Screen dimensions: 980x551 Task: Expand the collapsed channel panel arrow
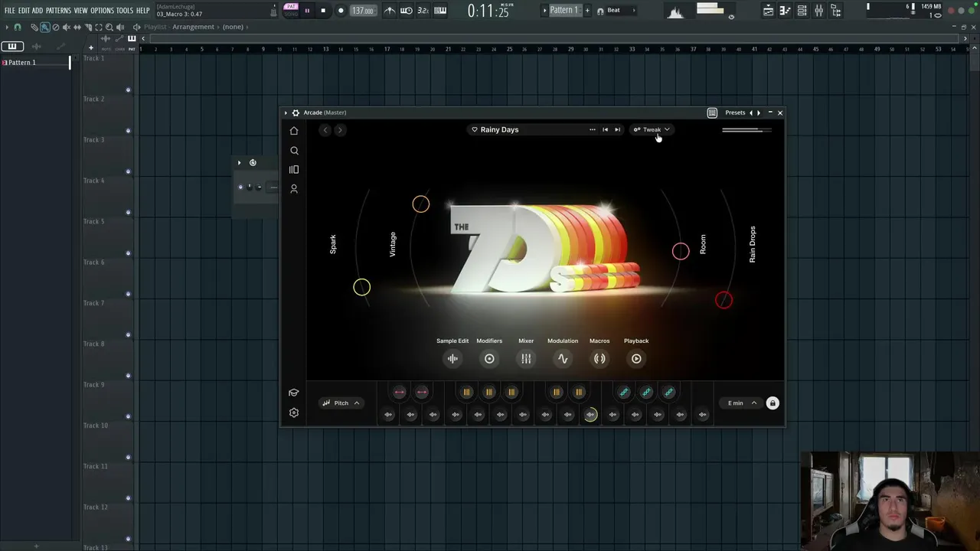(239, 162)
